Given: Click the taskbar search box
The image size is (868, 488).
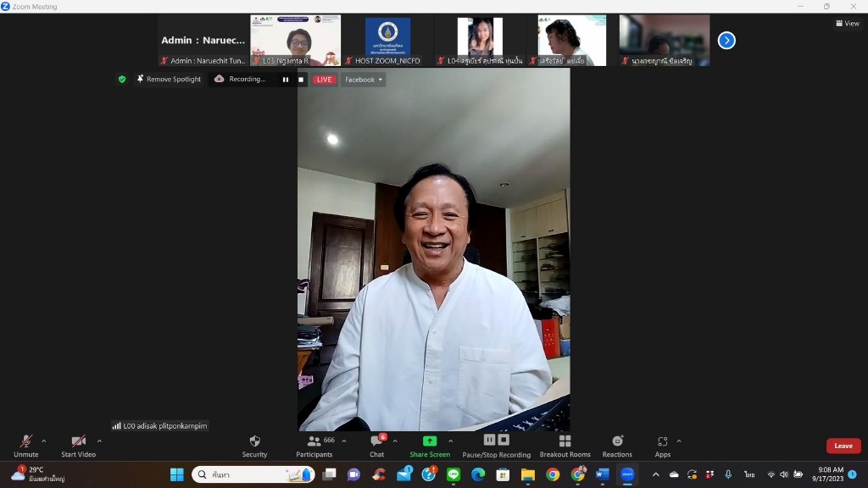Looking at the screenshot, I should pyautogui.click(x=253, y=474).
